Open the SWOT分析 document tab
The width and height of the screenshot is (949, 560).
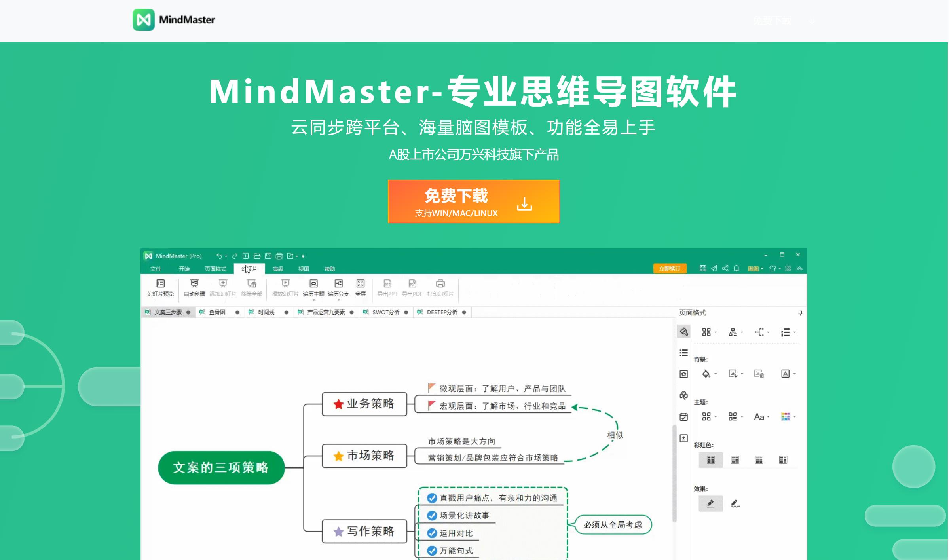385,312
